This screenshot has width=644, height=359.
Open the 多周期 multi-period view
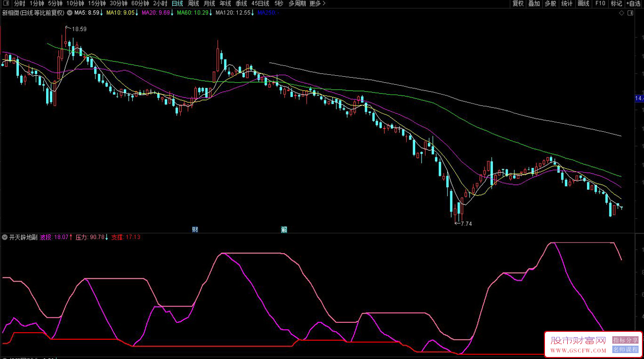point(297,3)
